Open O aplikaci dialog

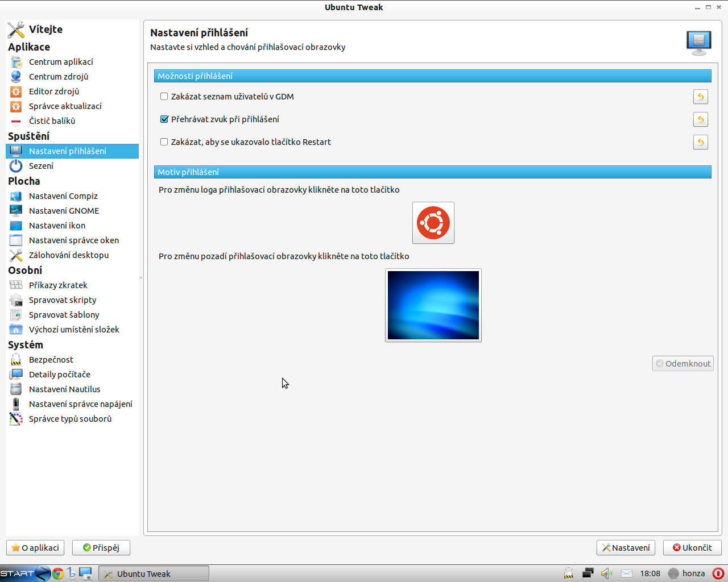[35, 548]
